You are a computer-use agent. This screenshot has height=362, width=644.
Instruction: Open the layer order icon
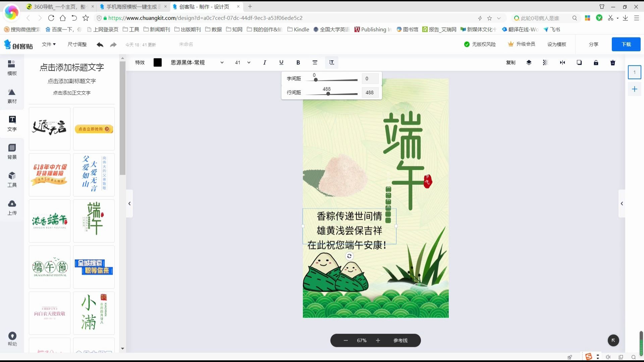(x=529, y=63)
